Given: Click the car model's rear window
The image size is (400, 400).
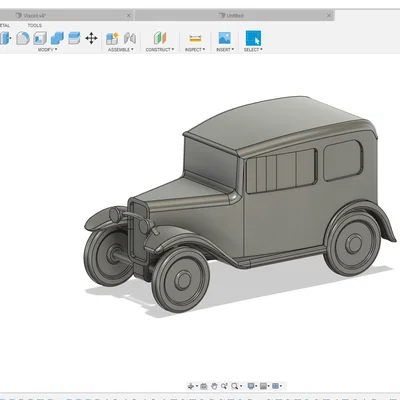Looking at the screenshot, I should click(x=343, y=161).
